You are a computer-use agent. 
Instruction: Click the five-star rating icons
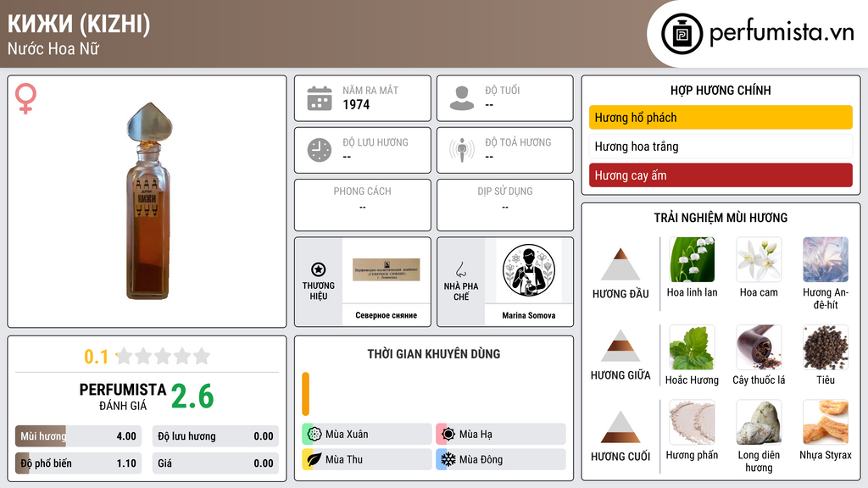coord(163,356)
